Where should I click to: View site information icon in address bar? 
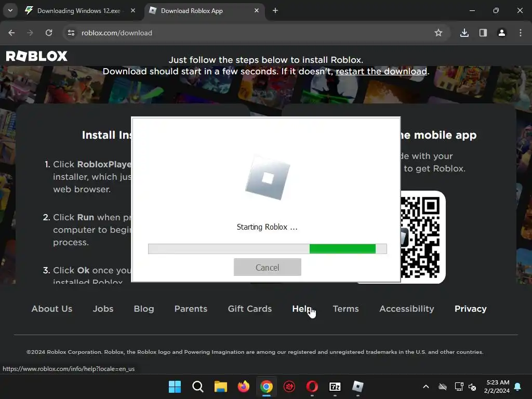point(71,33)
